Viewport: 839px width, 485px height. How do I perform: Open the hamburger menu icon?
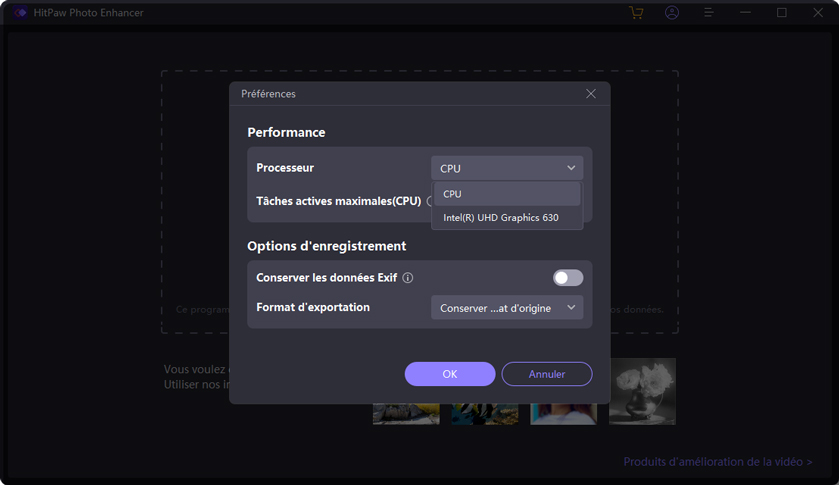708,12
